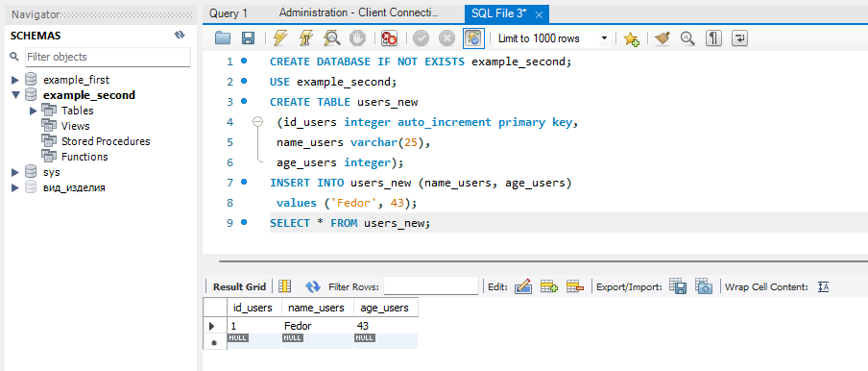Image resolution: width=868 pixels, height=371 pixels.
Task: Select Views in schema tree
Action: [75, 126]
